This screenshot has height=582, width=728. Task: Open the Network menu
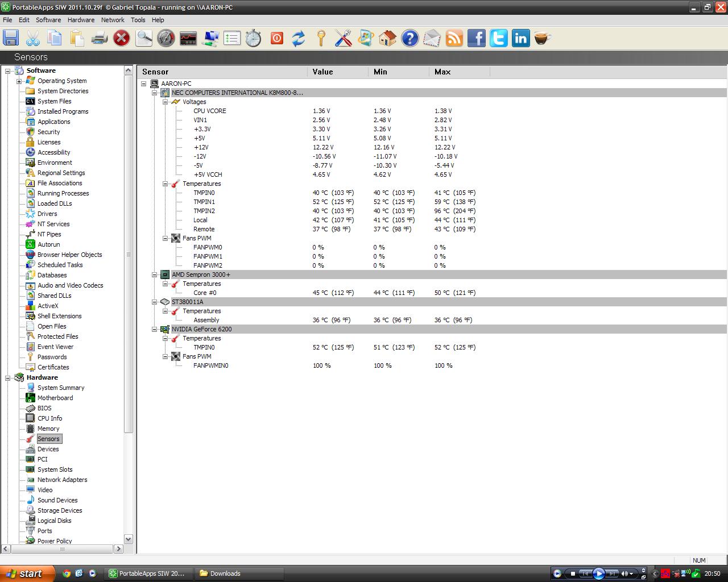coord(113,20)
